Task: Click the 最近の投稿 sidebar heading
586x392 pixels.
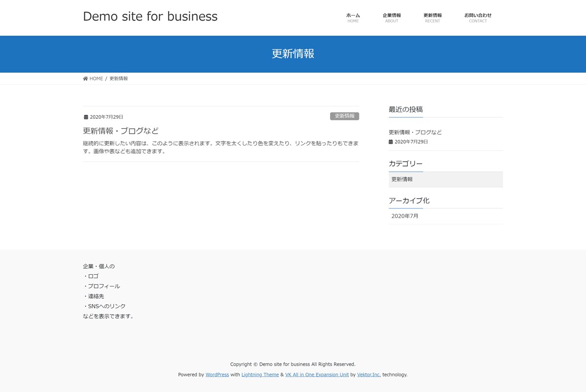Action: (x=406, y=109)
